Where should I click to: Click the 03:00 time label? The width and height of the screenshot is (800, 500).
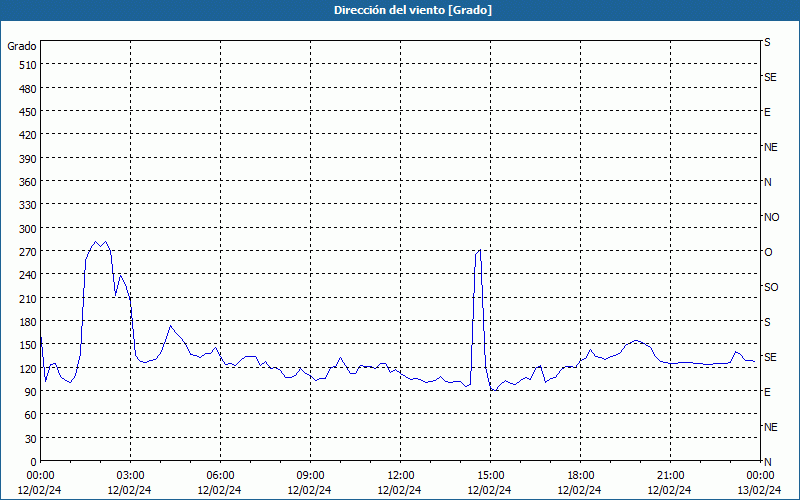(x=130, y=476)
